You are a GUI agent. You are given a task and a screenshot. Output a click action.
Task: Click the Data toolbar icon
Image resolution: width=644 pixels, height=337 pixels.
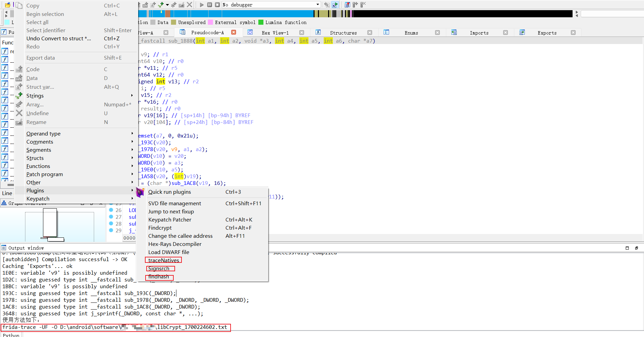(x=146, y=5)
